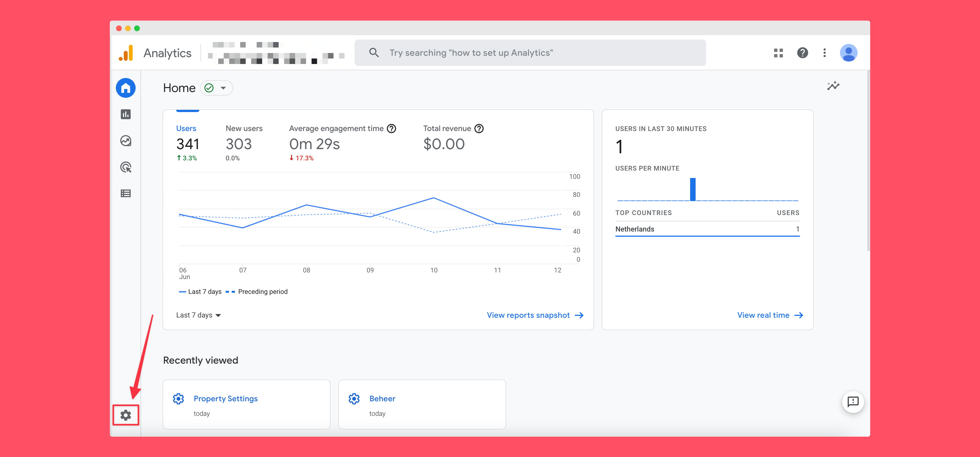Open Configure table icon in sidebar
This screenshot has width=980, height=457.
pos(125,194)
